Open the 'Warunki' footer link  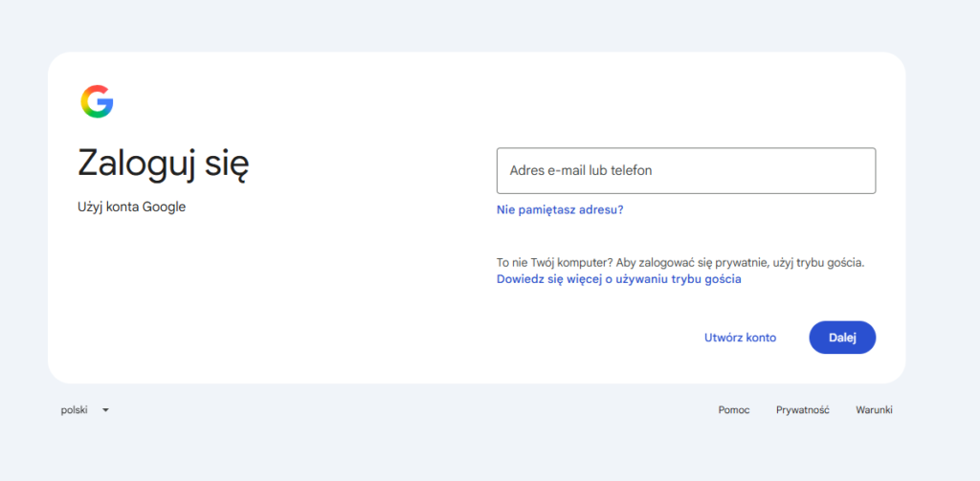pos(874,410)
